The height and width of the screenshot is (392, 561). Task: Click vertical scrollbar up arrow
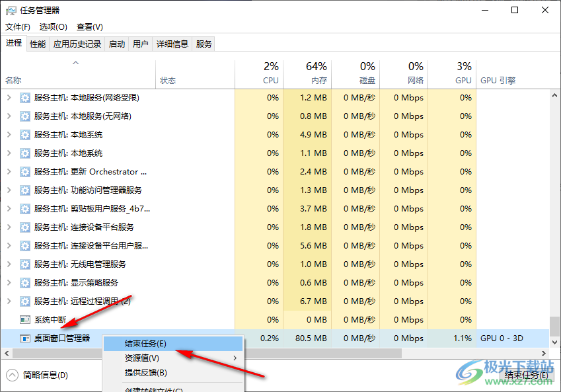tap(554, 96)
